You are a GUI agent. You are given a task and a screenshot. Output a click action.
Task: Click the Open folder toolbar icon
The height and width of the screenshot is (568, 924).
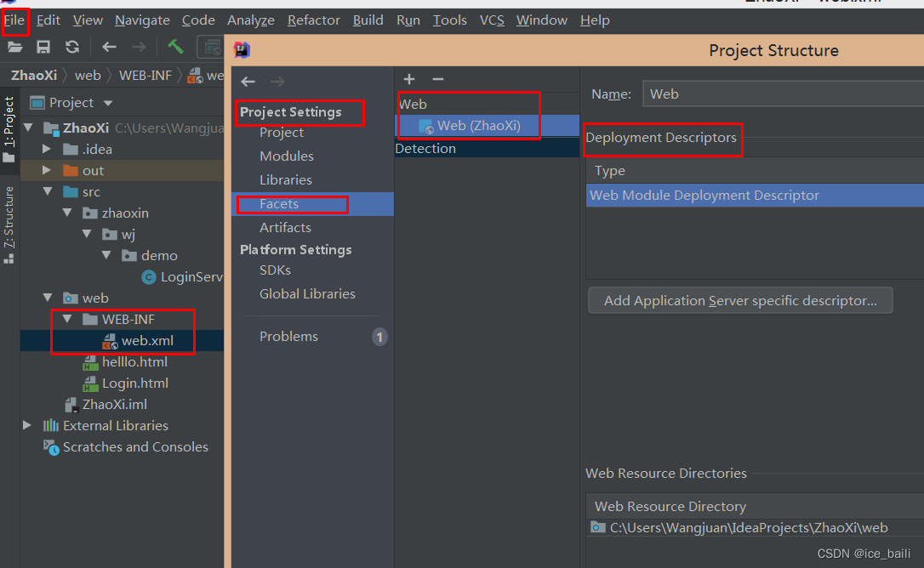14,48
